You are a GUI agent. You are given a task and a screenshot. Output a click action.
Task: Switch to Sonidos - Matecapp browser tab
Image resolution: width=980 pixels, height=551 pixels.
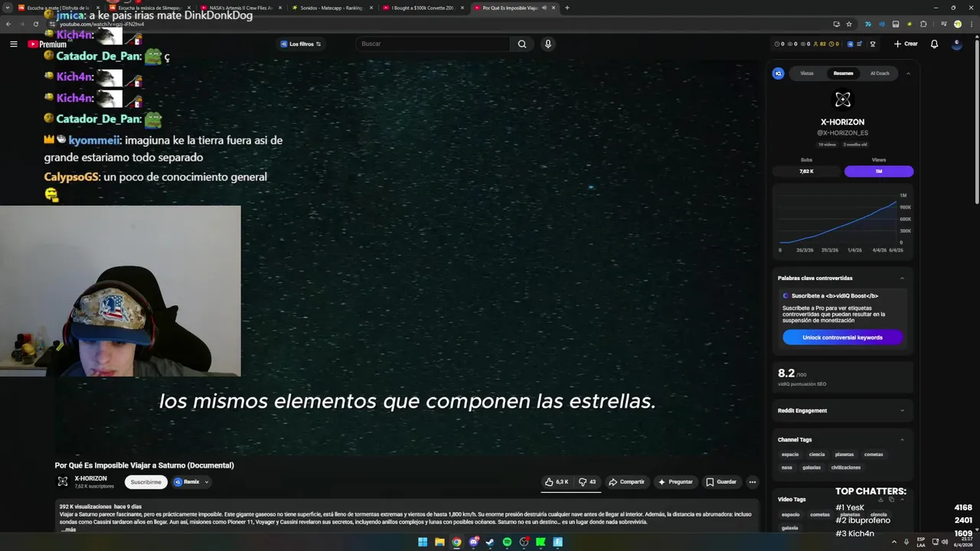point(331,8)
